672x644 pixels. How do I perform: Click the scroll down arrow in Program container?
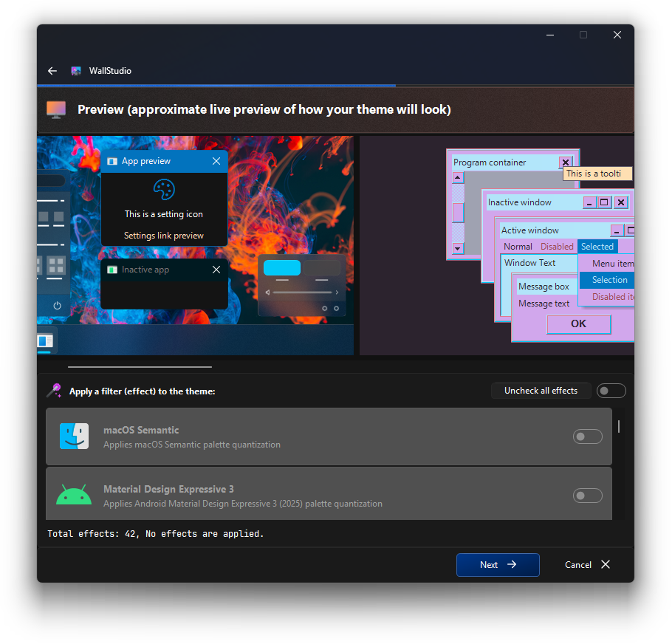pos(458,249)
